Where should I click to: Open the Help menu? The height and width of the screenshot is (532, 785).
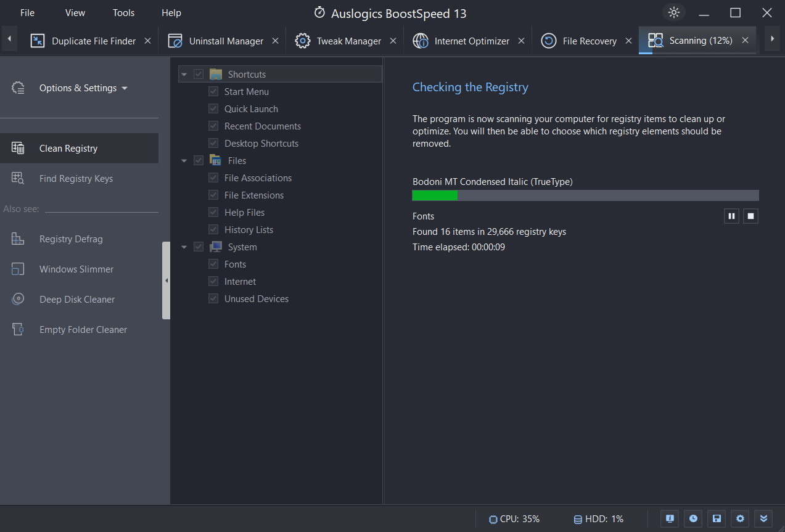click(171, 12)
